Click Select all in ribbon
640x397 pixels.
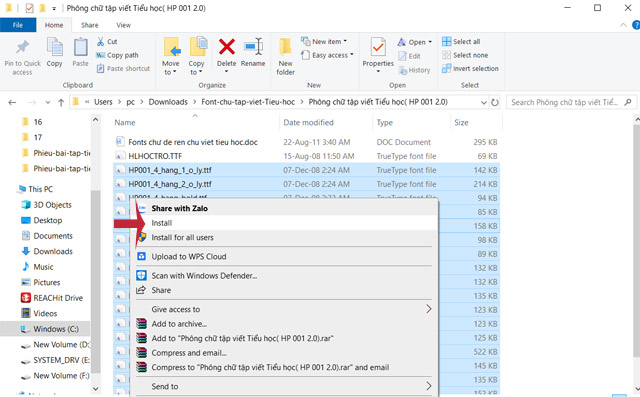tap(461, 42)
